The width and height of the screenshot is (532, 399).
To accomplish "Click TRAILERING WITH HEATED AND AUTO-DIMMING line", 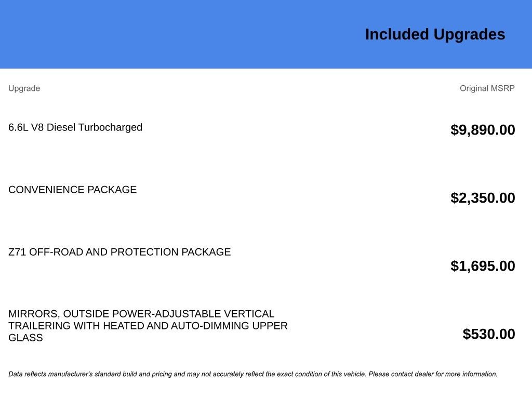I will [148, 326].
